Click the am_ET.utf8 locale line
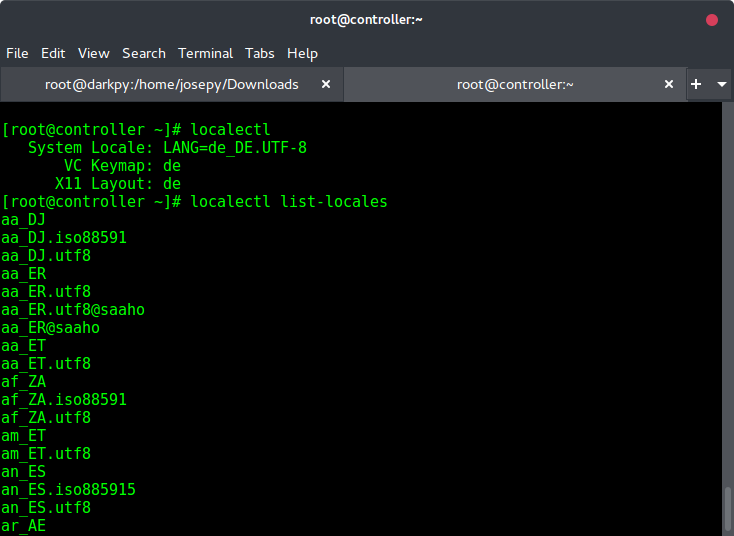This screenshot has height=536, width=734. 46,454
